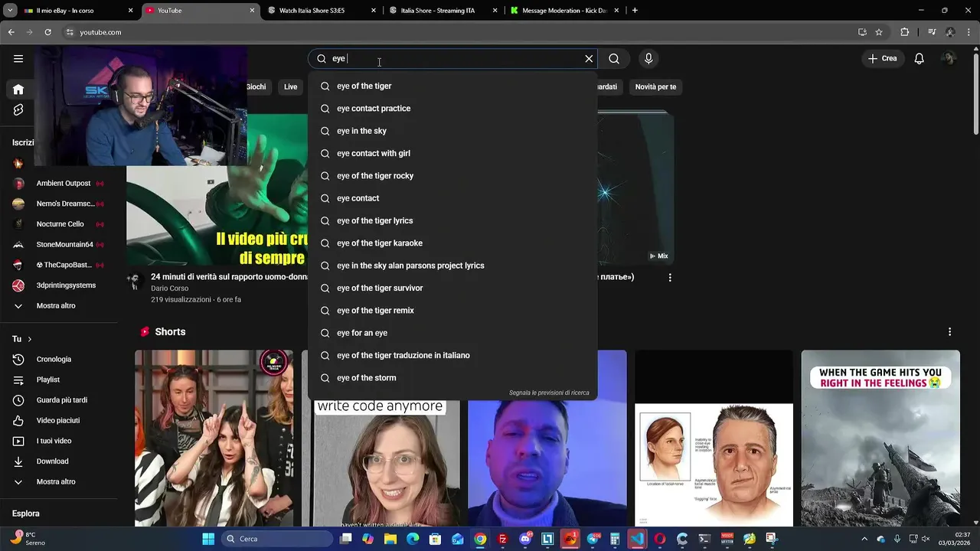
Task: Click the Chrome icon in the taskbar
Action: tap(480, 539)
